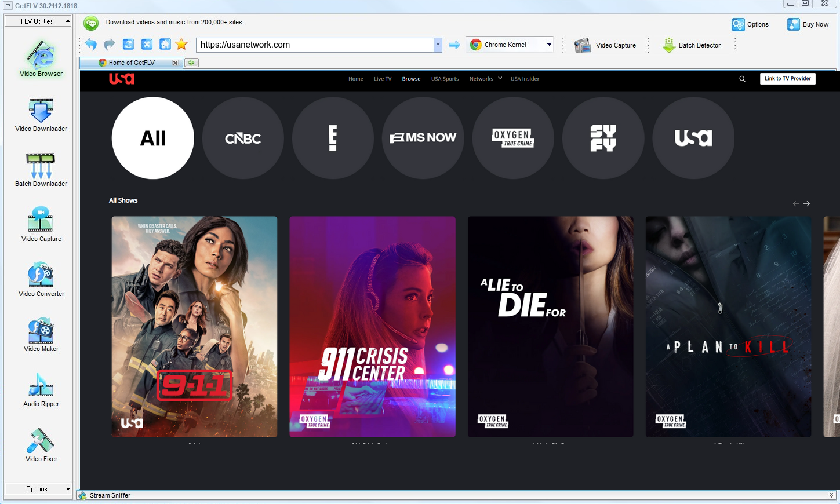Viewport: 840px width, 504px height.
Task: Expand the URL history dropdown
Action: point(438,45)
